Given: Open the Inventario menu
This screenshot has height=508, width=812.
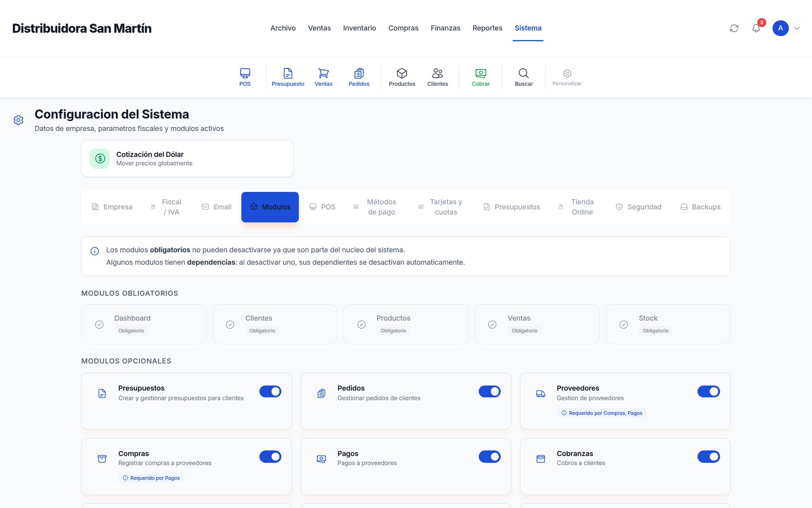Looking at the screenshot, I should pyautogui.click(x=360, y=28).
